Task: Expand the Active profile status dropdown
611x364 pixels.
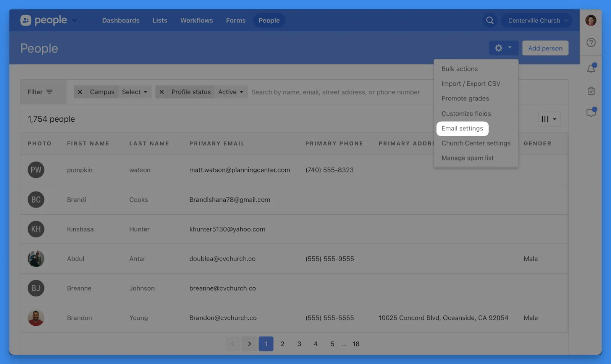Action: click(231, 92)
